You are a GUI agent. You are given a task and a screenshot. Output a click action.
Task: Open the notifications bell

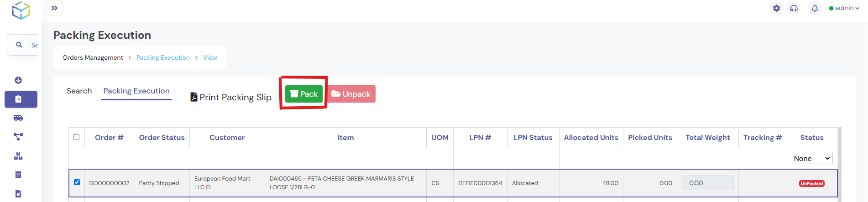click(815, 8)
